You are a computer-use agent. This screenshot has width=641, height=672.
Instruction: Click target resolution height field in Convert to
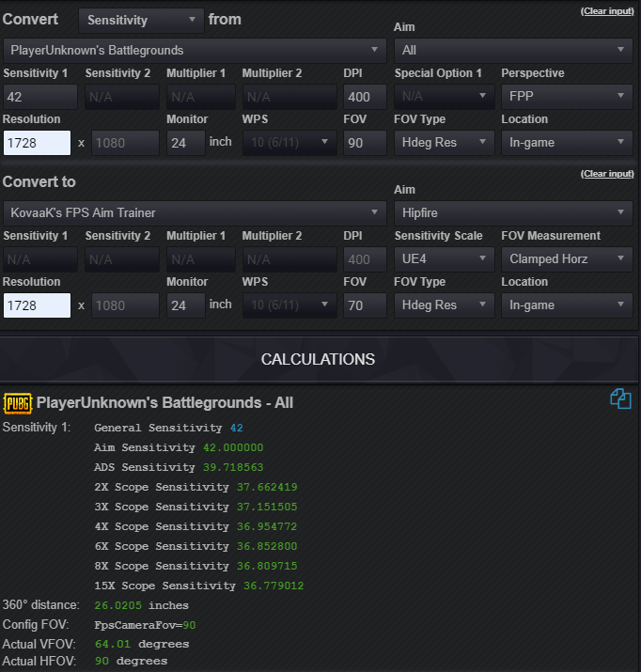coord(125,305)
